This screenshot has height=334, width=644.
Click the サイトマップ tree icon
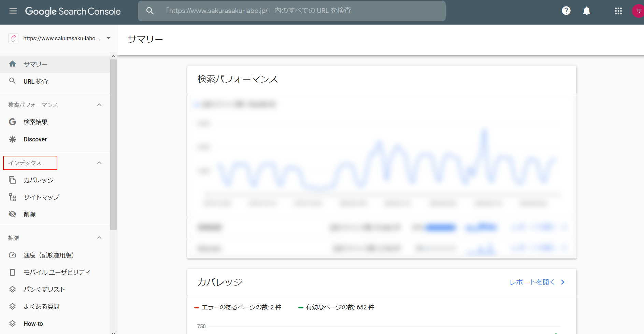coord(13,197)
